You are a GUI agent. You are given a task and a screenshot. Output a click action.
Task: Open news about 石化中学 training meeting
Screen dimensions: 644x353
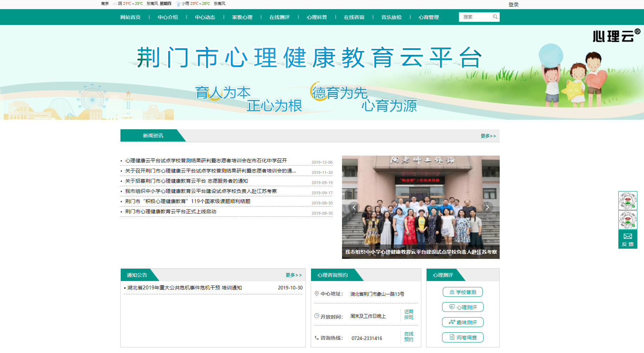tap(206, 161)
